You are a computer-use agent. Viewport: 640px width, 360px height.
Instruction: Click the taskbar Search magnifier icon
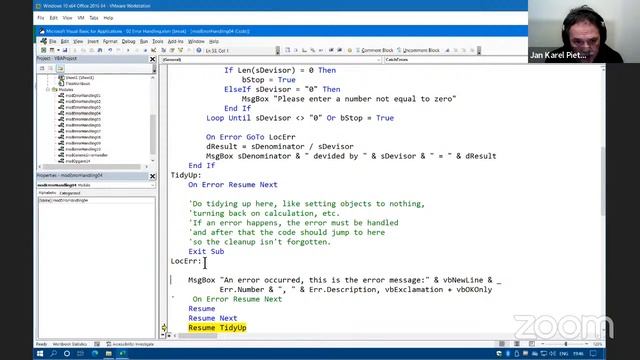pyautogui.click(x=53, y=353)
